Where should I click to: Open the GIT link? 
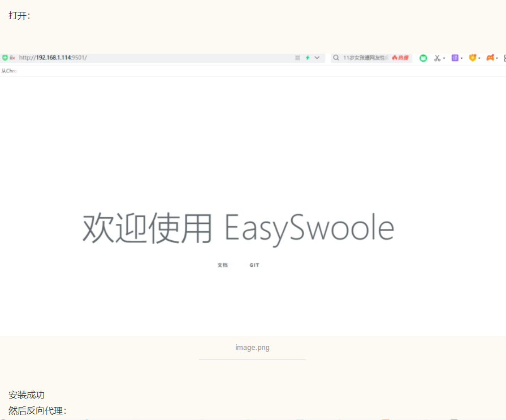254,265
